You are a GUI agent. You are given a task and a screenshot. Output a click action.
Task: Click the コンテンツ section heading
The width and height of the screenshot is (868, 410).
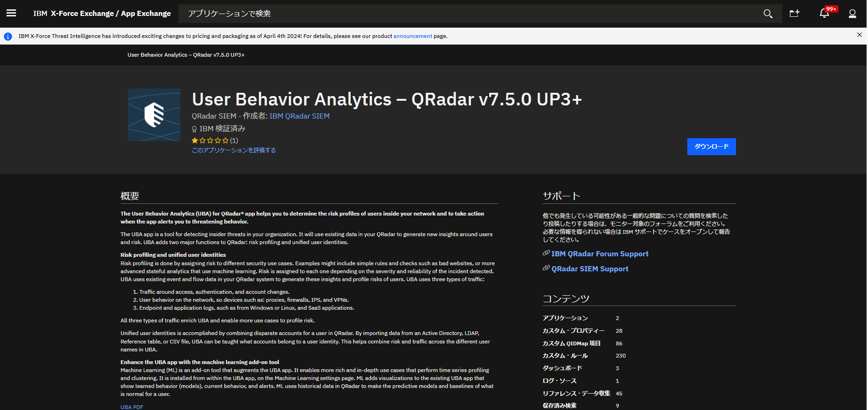[x=566, y=298]
